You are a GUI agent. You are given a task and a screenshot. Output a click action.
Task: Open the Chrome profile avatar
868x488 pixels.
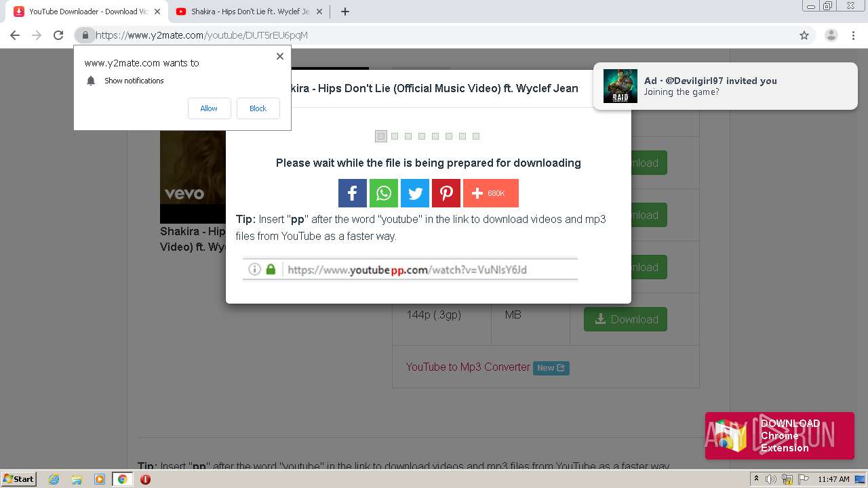pyautogui.click(x=831, y=35)
